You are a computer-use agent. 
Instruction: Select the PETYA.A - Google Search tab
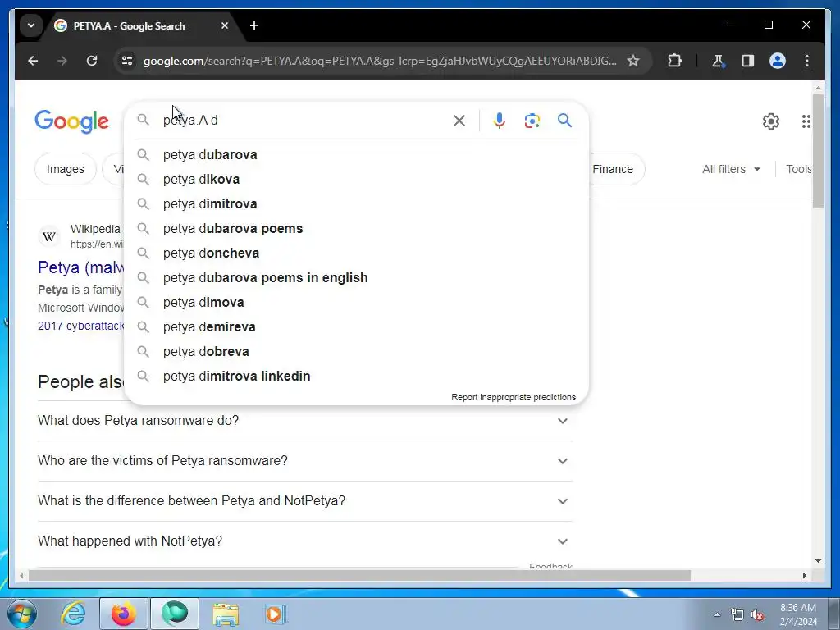142,25
